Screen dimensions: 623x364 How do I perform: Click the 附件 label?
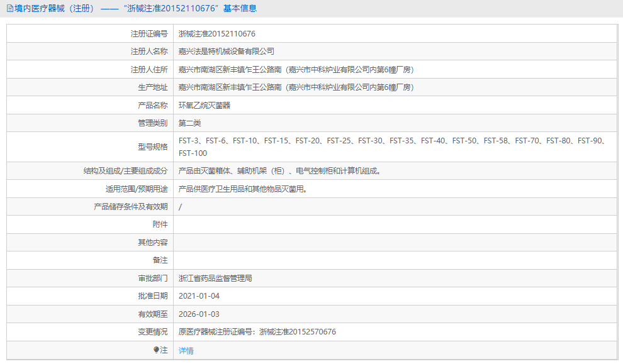coord(160,224)
